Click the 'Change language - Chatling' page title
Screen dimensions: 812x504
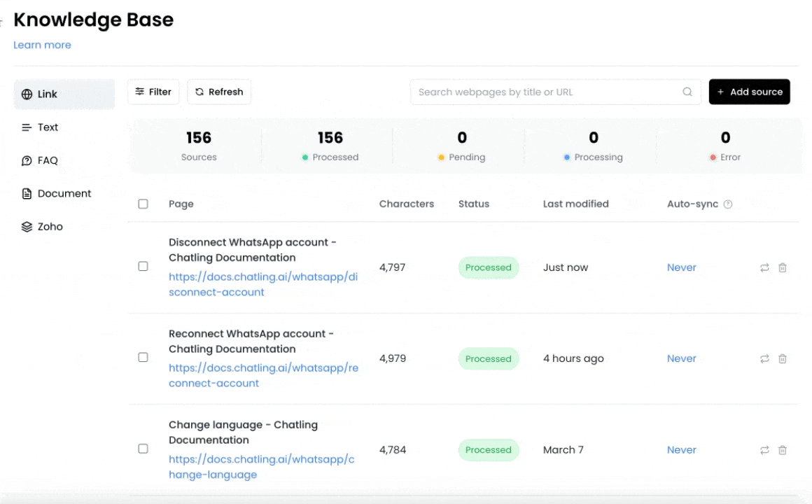coord(244,432)
